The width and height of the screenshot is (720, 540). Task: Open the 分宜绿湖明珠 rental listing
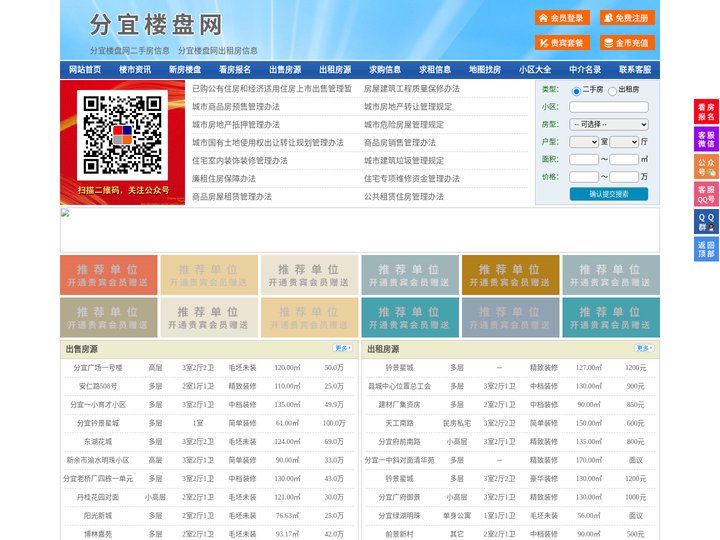point(399,516)
